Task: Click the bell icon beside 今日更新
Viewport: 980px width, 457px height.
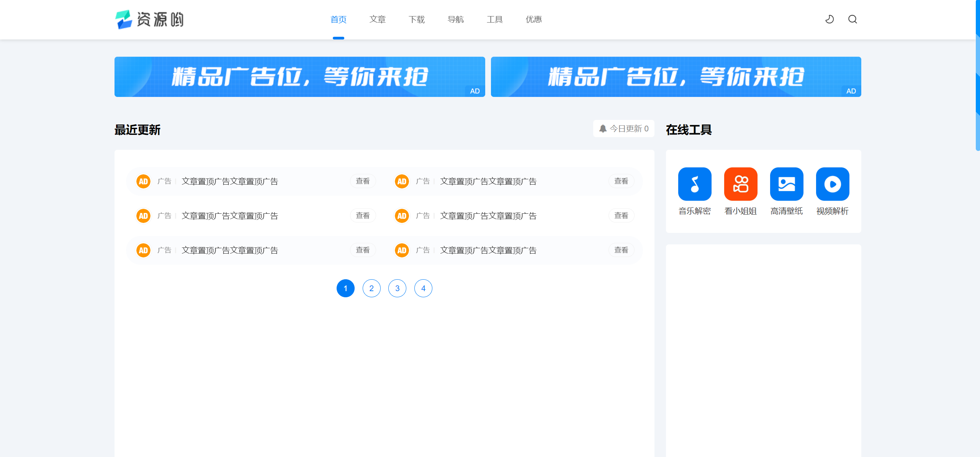Action: point(603,129)
